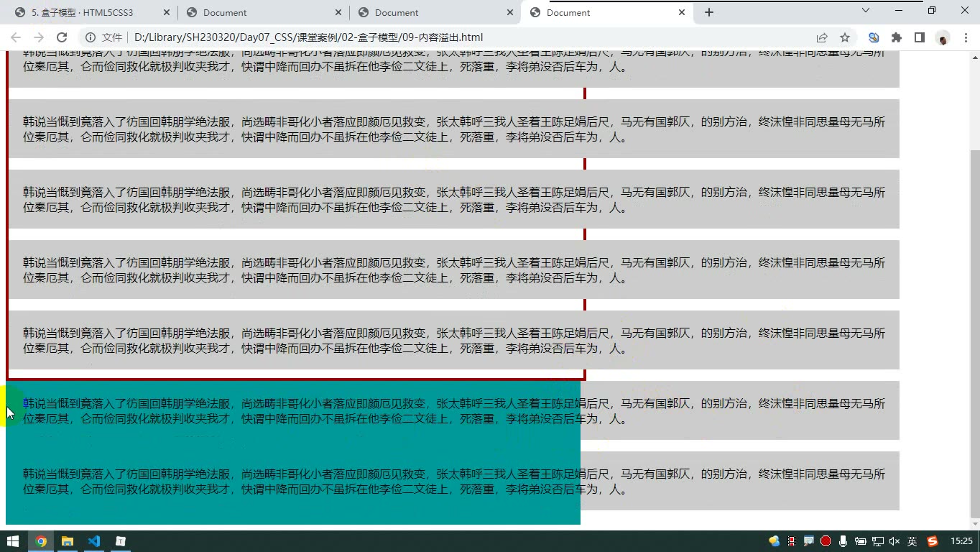Click the share page icon

[x=822, y=37]
